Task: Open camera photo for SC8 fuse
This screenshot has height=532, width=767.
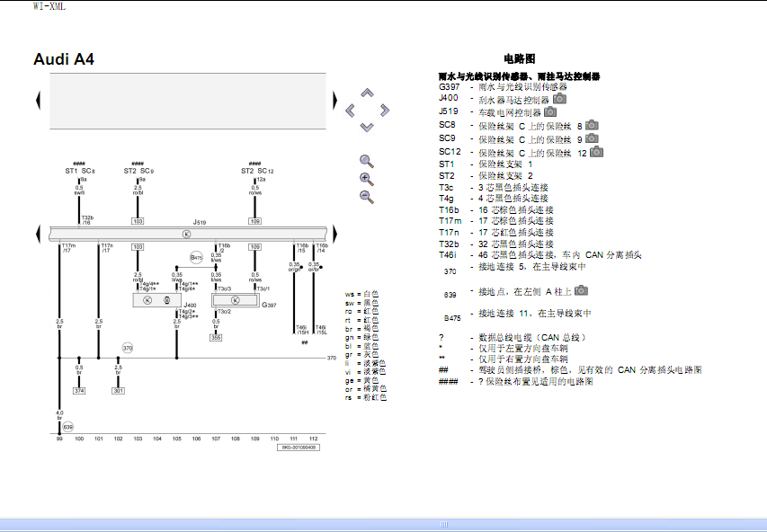Action: coord(592,125)
